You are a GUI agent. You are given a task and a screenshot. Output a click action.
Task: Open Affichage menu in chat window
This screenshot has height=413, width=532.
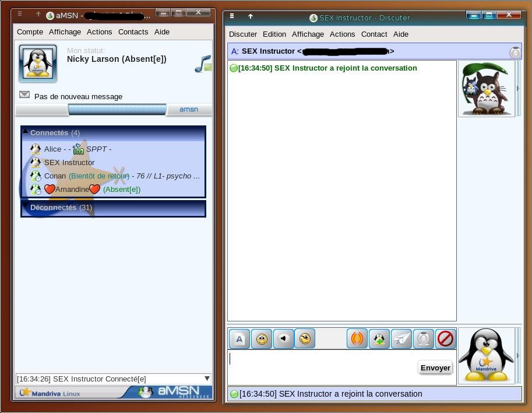click(x=308, y=34)
